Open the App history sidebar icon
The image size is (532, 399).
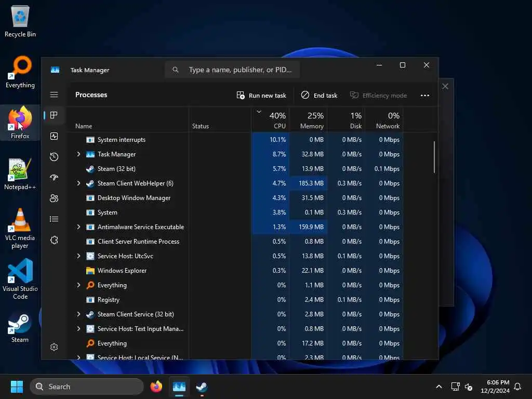click(54, 157)
